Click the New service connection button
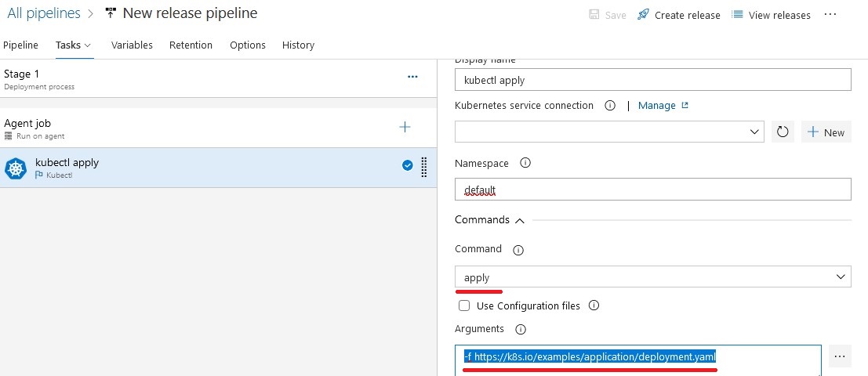This screenshot has width=868, height=376. click(826, 132)
